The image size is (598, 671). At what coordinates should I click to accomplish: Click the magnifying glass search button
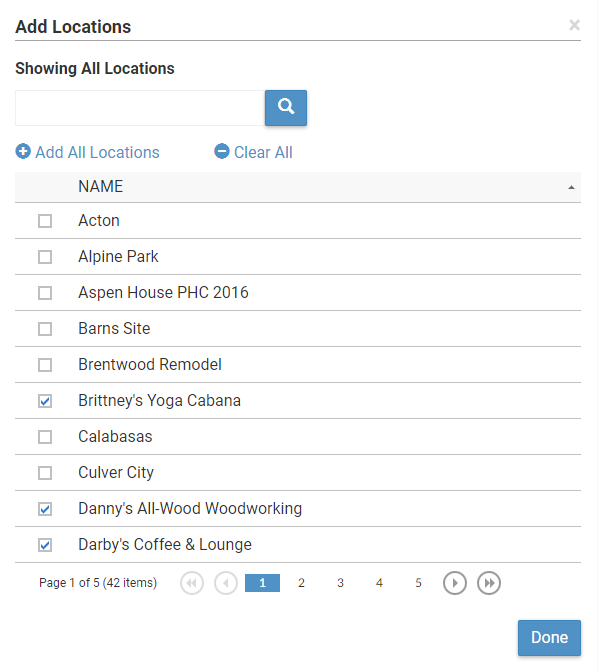pos(286,108)
